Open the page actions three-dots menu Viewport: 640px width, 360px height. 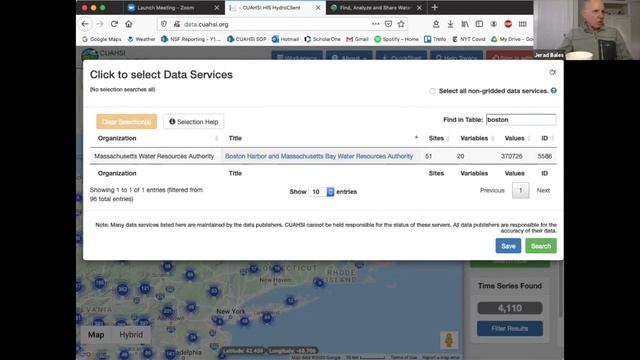pyautogui.click(x=376, y=24)
